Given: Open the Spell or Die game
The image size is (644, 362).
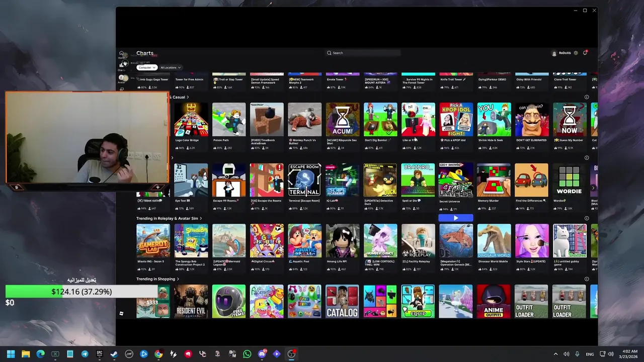Looking at the screenshot, I should pyautogui.click(x=418, y=180).
